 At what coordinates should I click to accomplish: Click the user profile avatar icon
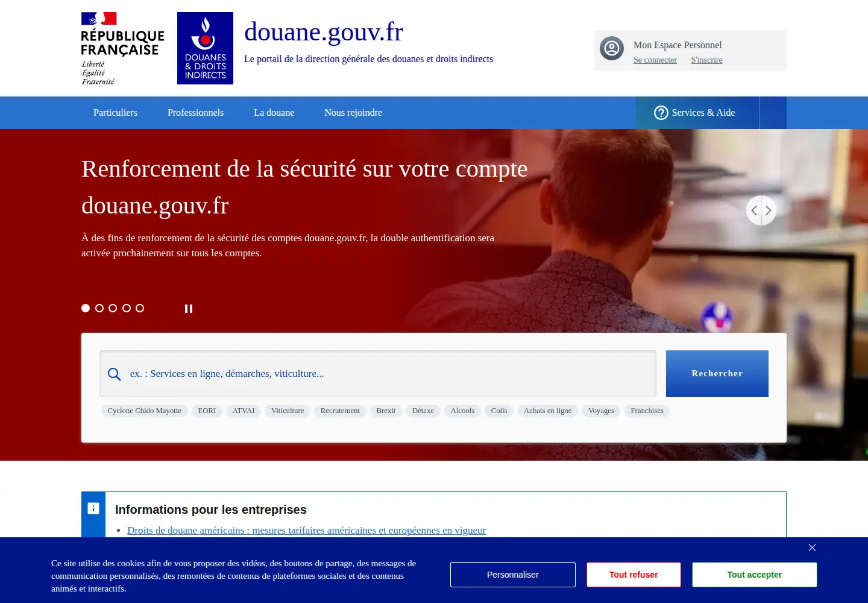pos(612,48)
